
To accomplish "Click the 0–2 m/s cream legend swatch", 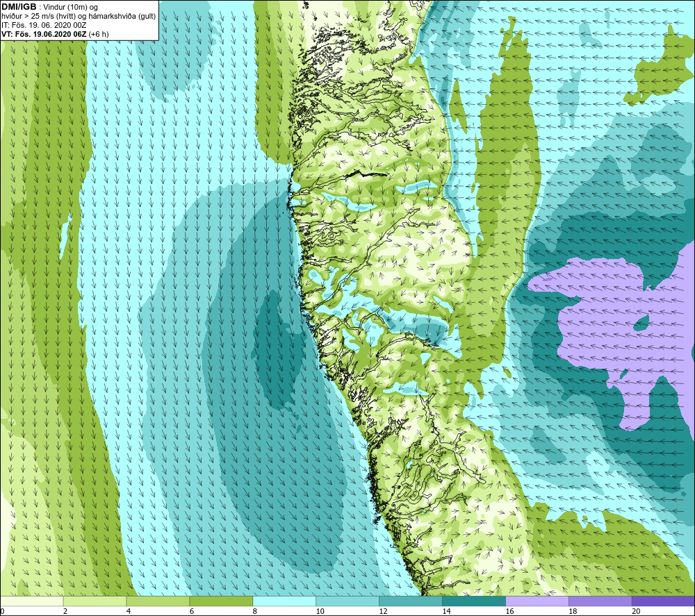I will click(x=32, y=601).
